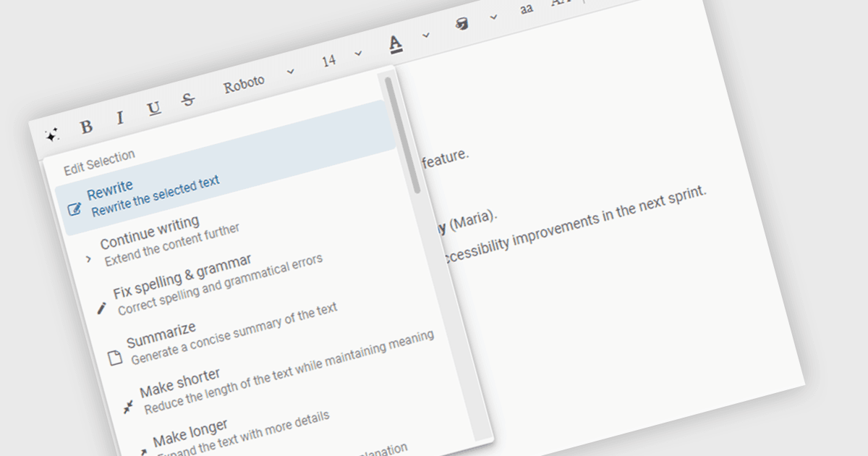Toggle italic formatting

coord(120,118)
